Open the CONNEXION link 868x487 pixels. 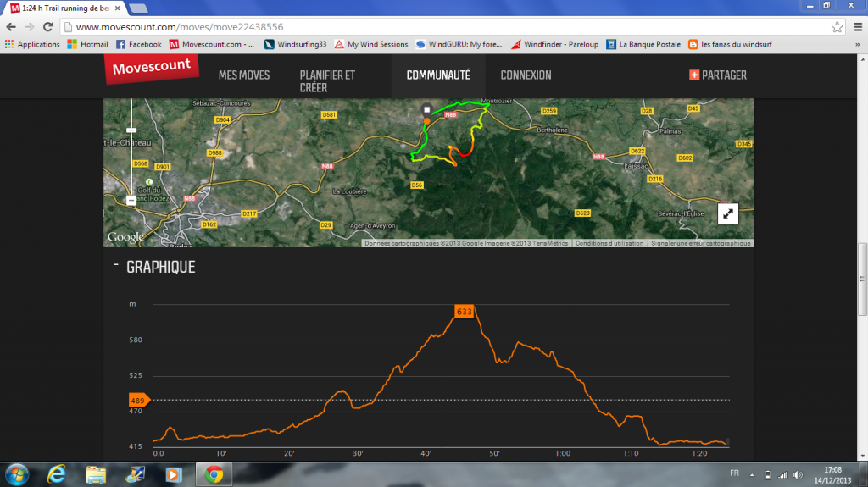(526, 75)
